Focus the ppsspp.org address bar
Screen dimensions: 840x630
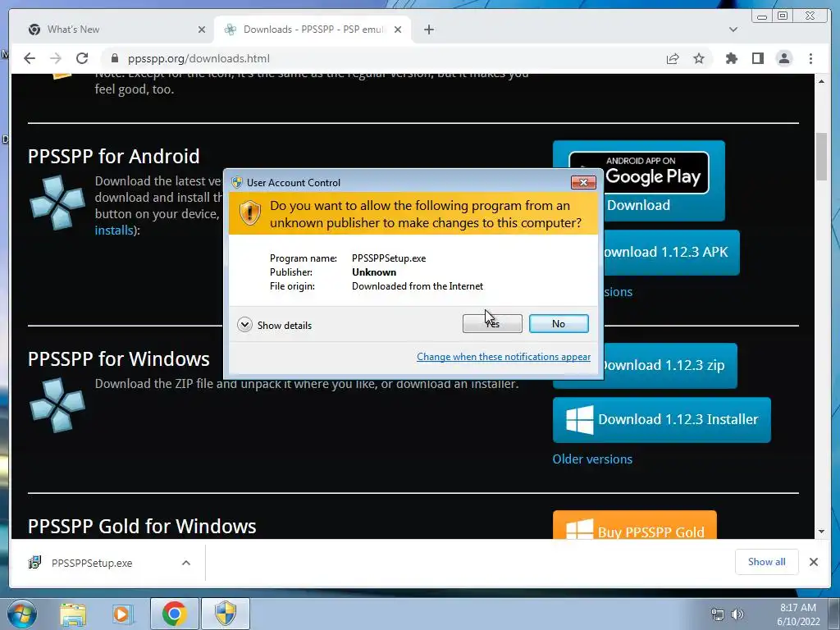click(386, 58)
